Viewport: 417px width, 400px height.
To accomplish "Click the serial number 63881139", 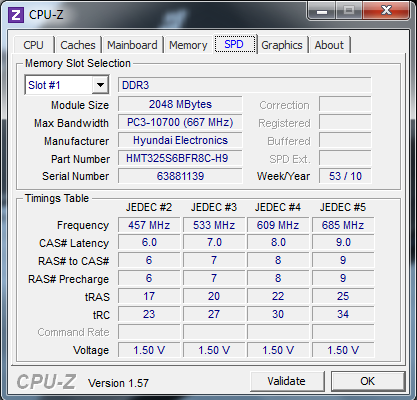I will point(180,176).
